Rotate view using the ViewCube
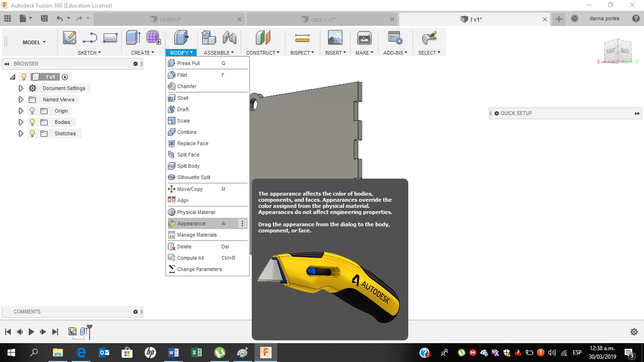 pyautogui.click(x=618, y=51)
